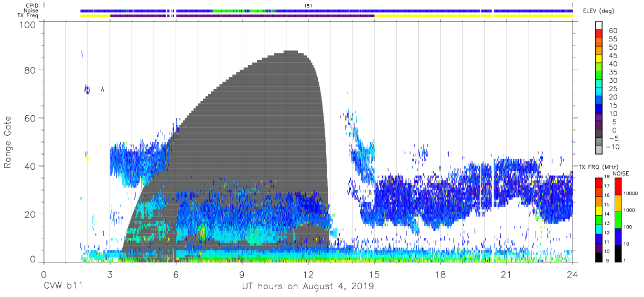Pick the red top of elevation color bar
Image resolution: width=644 pixels, height=297 pixels.
pyautogui.click(x=598, y=33)
